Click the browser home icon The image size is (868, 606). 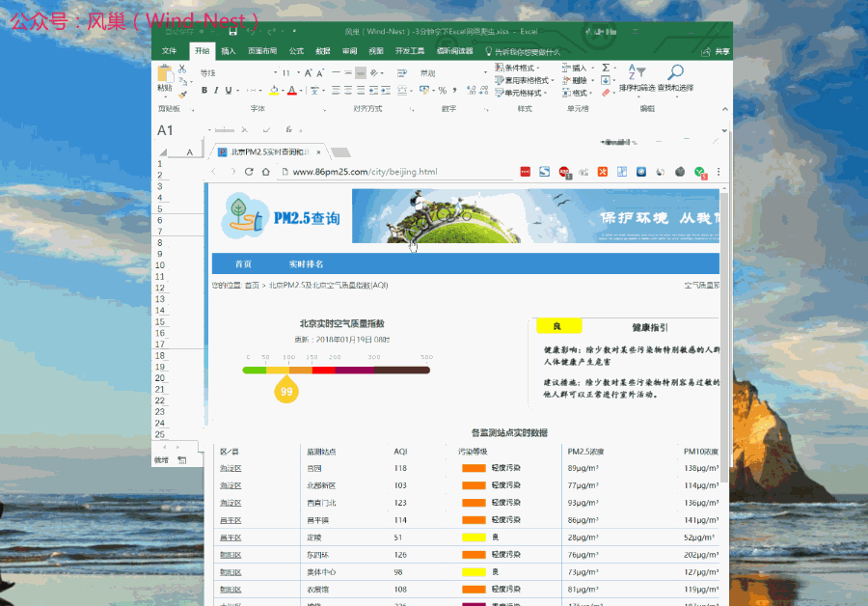(x=266, y=172)
